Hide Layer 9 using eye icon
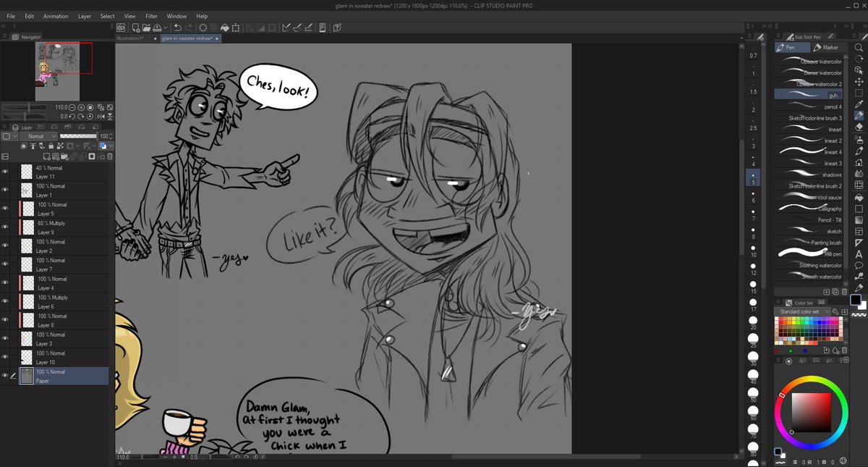 5,227
